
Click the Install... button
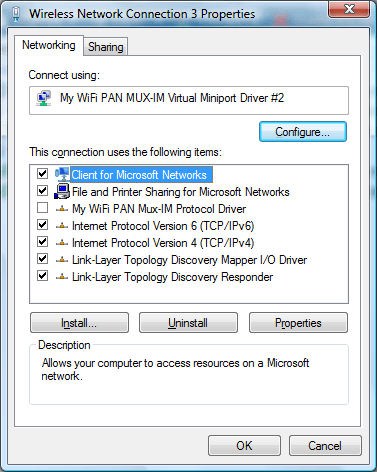coord(79,323)
